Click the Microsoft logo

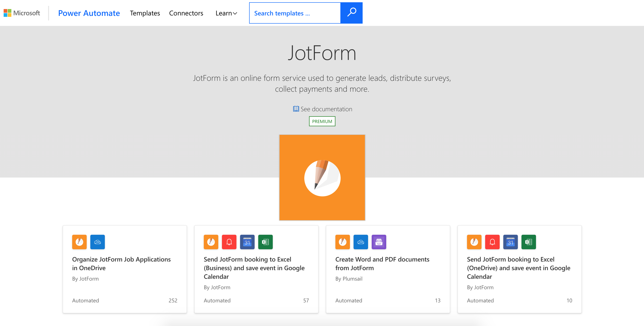point(22,13)
